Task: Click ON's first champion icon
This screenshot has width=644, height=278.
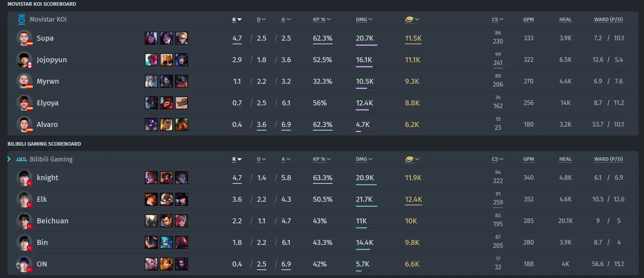Action: click(x=151, y=264)
